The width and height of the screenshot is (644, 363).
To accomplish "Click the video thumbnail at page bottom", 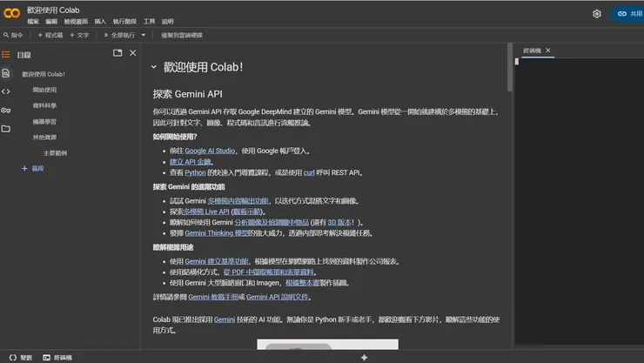I will [327, 345].
